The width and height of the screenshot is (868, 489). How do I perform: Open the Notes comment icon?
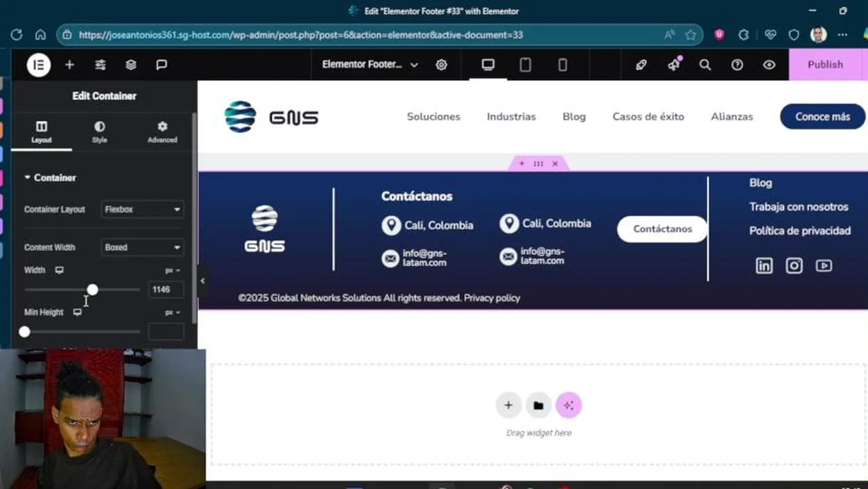pyautogui.click(x=162, y=65)
